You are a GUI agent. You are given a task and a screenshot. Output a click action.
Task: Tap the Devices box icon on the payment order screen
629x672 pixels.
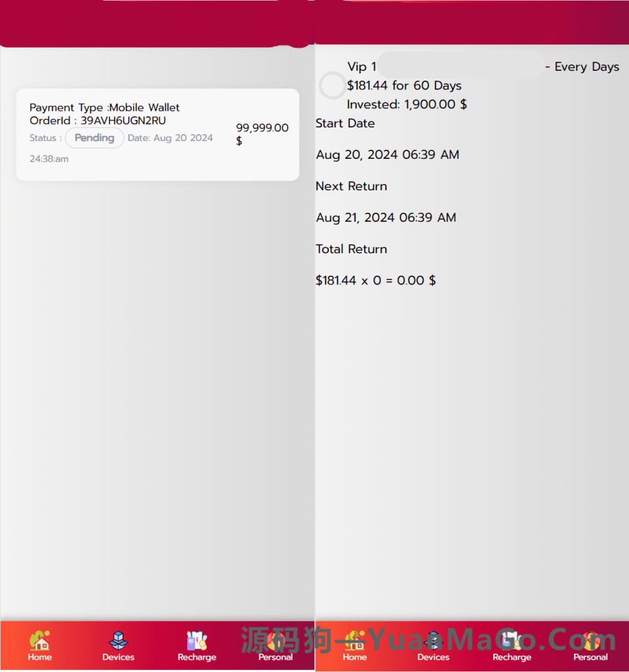tap(118, 640)
